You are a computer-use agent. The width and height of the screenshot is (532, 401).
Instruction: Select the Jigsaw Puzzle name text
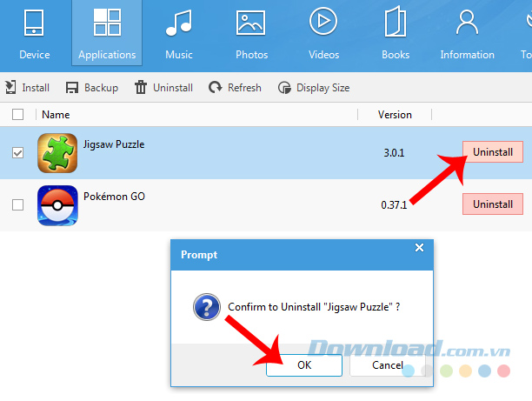(114, 144)
